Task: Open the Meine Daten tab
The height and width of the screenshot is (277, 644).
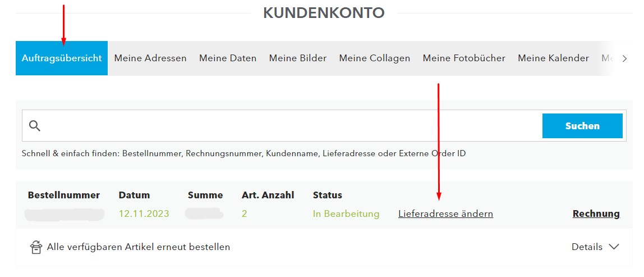Action: click(x=228, y=58)
